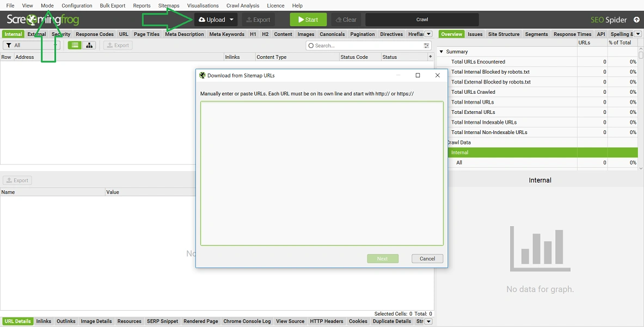This screenshot has width=644, height=327.
Task: Show more tabs after Hreflang
Action: (428, 34)
